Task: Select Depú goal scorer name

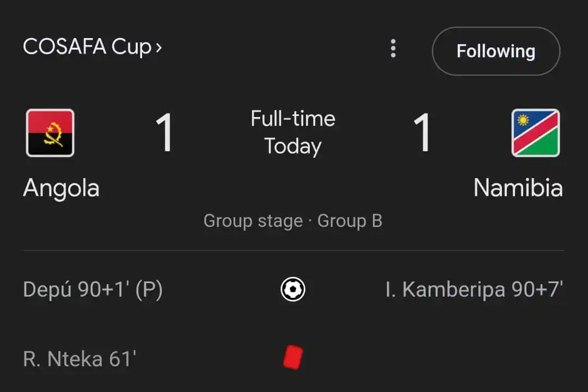Action: 47,290
